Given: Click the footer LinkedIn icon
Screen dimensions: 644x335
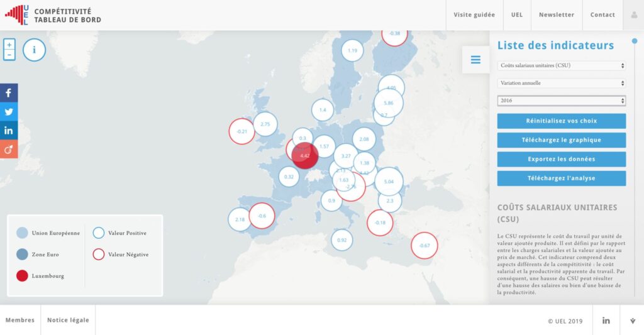Looking at the screenshot, I should coord(606,321).
